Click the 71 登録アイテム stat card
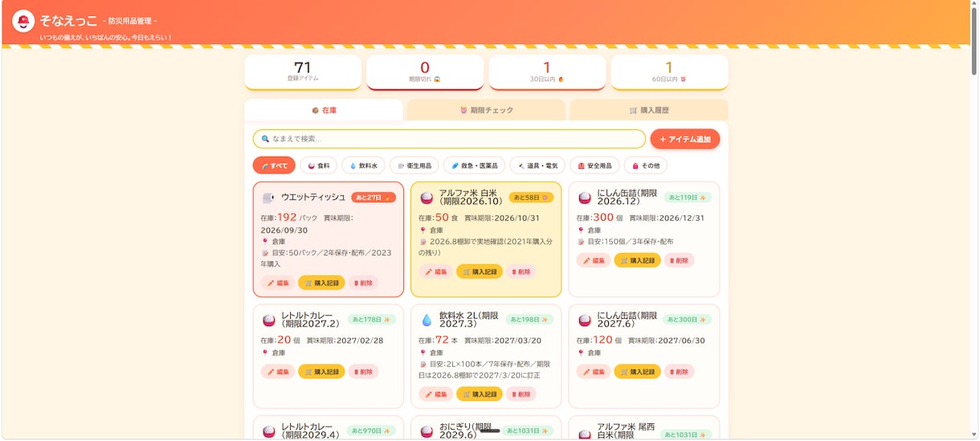980x441 pixels. tap(303, 71)
